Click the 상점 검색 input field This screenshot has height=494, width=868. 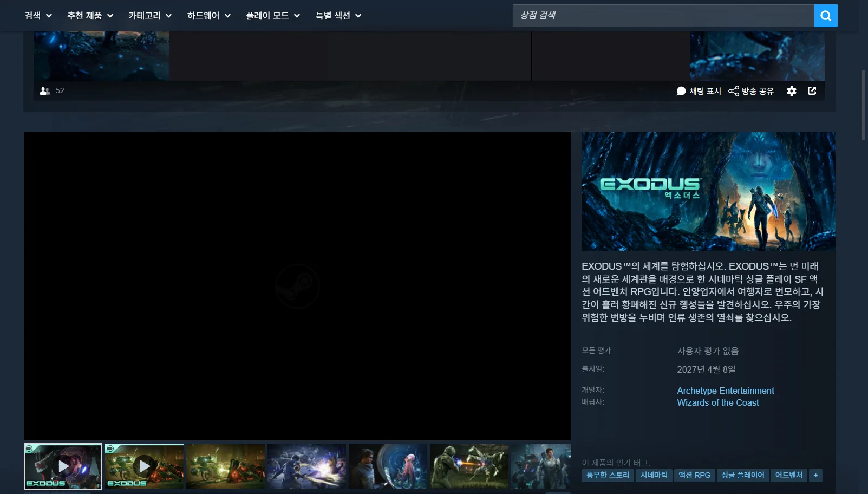point(663,16)
